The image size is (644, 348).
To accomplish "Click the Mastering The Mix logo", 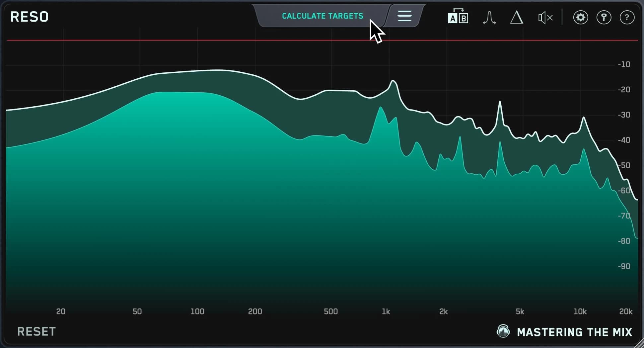I will click(x=564, y=332).
